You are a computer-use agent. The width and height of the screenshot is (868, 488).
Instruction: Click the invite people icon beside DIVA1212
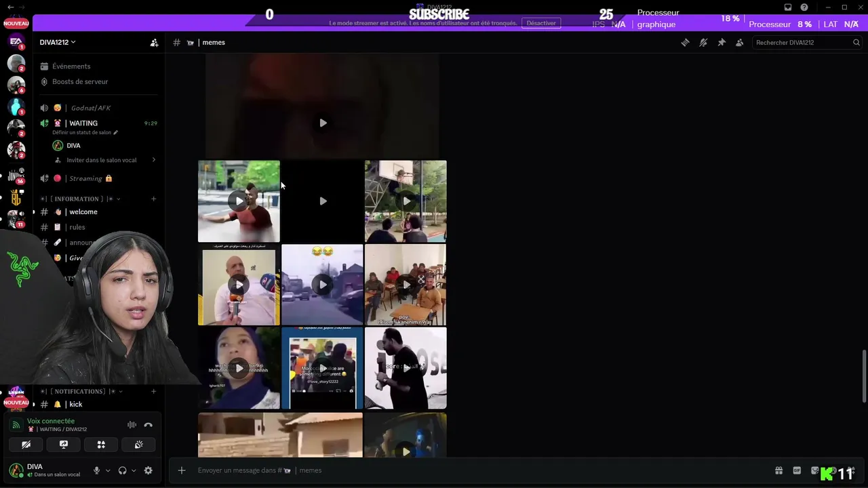click(154, 43)
